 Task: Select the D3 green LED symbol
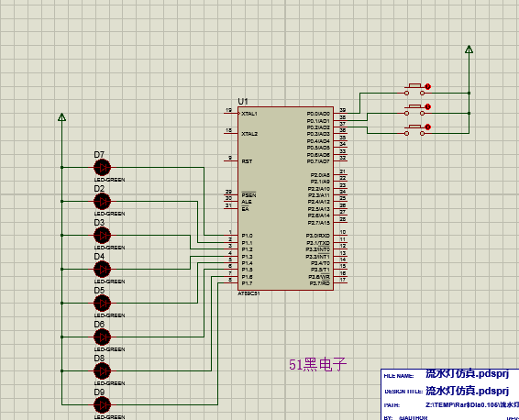[x=102, y=236]
